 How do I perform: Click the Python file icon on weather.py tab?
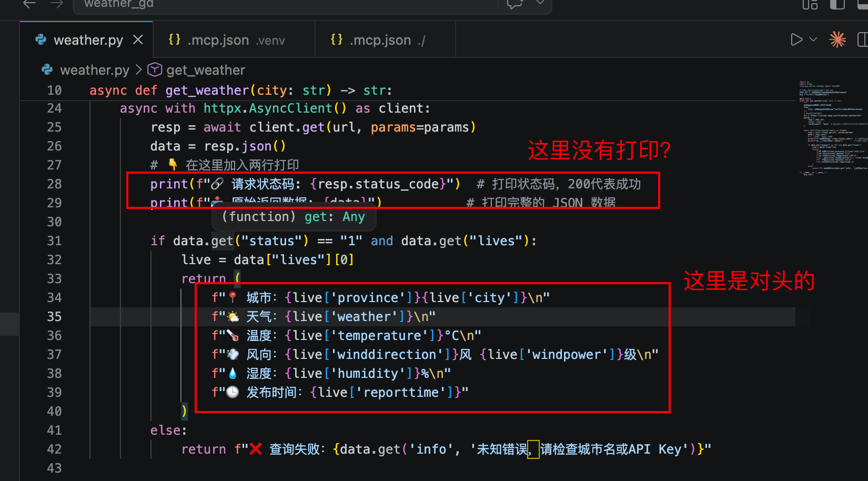[41, 39]
